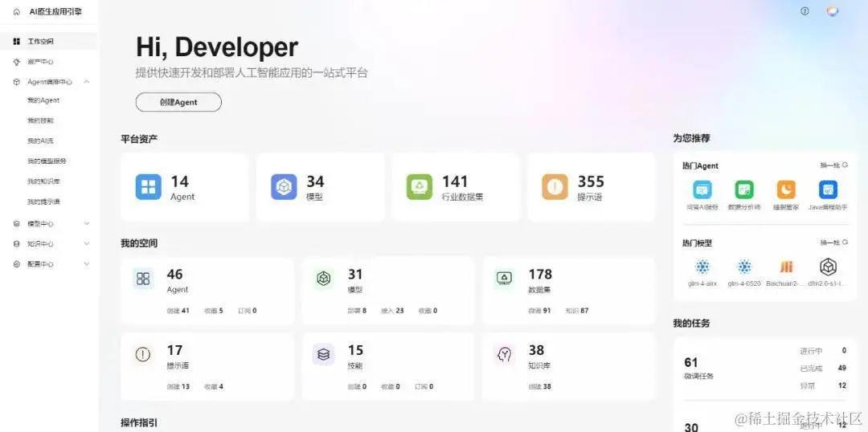Click the exclamation icon of the 17 提示语 card
Image resolution: width=868 pixels, height=432 pixels.
[x=143, y=355]
